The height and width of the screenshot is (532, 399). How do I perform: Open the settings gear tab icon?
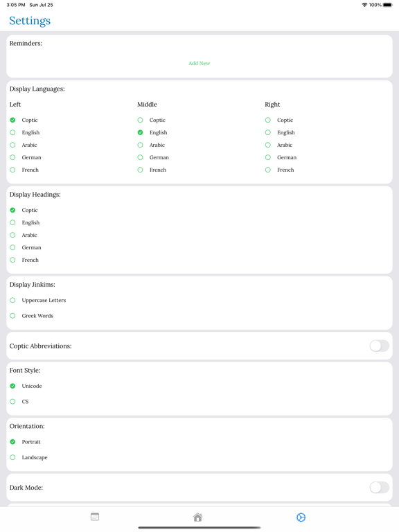(x=301, y=517)
